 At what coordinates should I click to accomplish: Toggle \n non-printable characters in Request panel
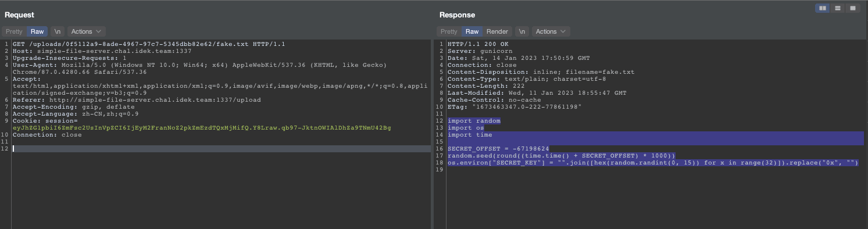pyautogui.click(x=58, y=31)
